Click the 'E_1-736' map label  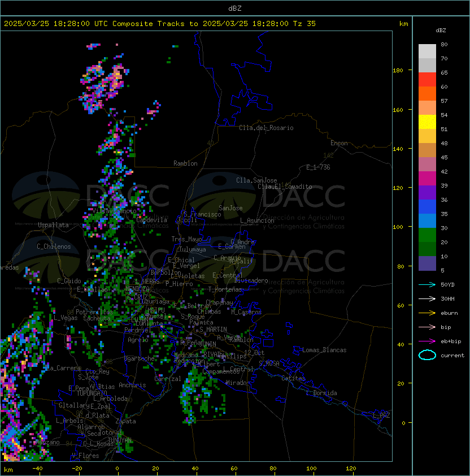click(x=318, y=167)
